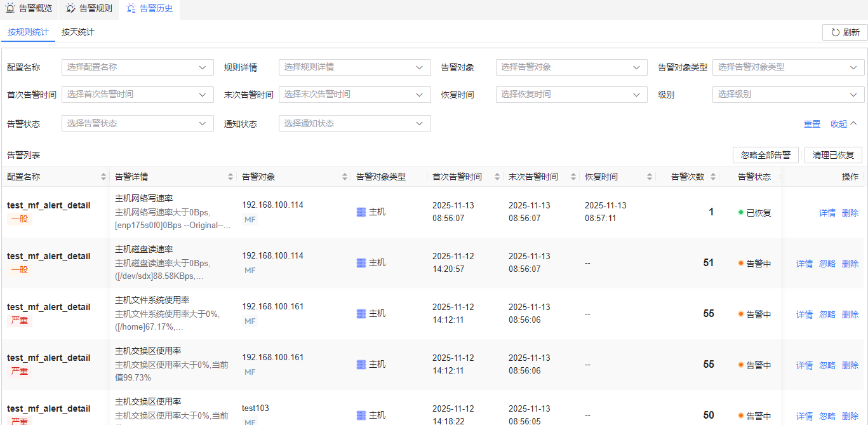Click 忽略 for 99.73% swap usage row

[x=827, y=365]
